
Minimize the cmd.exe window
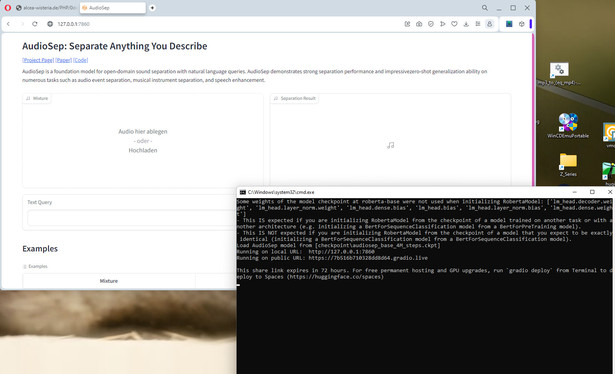(574, 192)
